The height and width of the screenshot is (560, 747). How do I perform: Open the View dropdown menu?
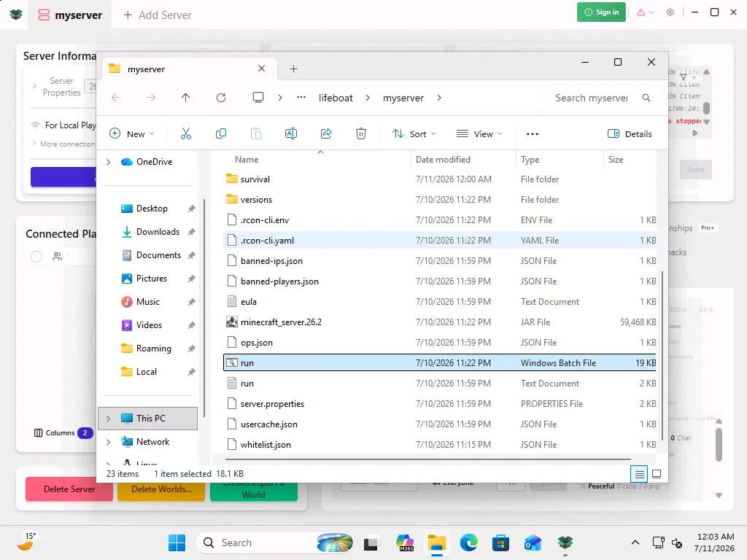479,134
